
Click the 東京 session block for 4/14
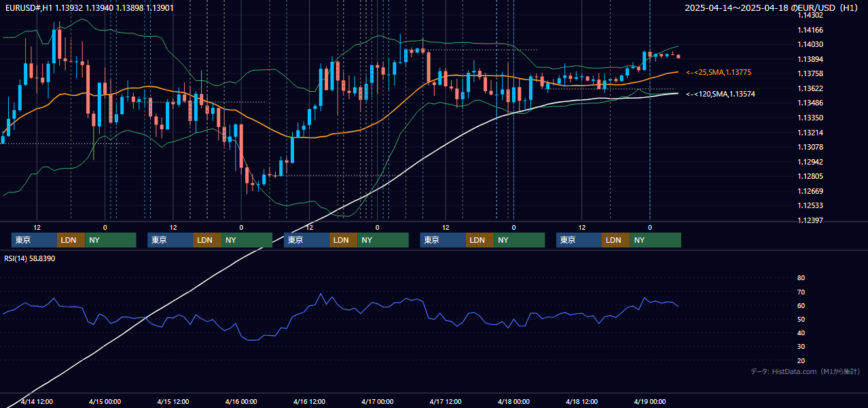tap(34, 240)
